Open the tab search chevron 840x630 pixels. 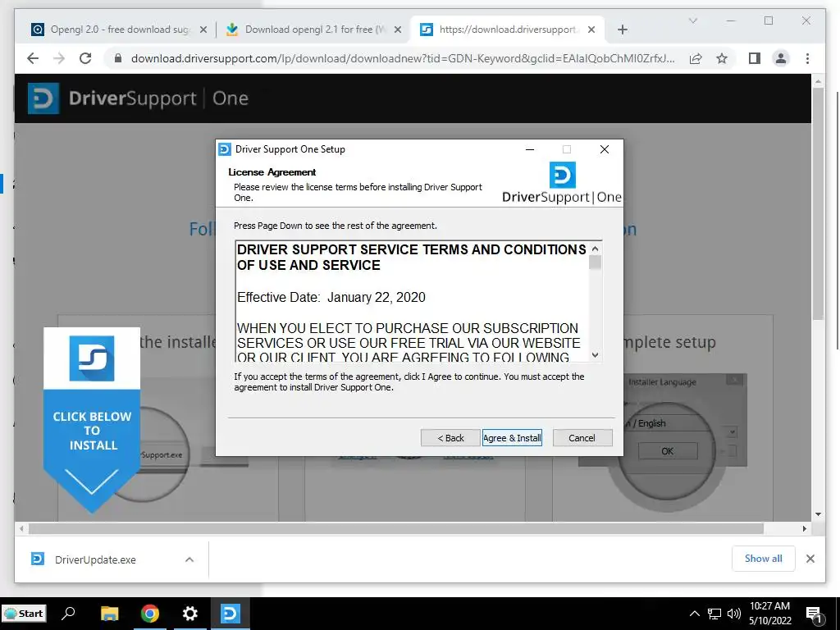(x=692, y=21)
